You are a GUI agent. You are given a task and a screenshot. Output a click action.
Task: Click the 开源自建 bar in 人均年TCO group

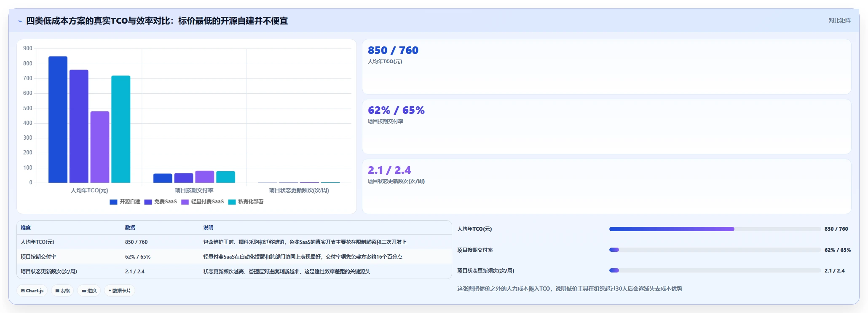click(x=58, y=119)
